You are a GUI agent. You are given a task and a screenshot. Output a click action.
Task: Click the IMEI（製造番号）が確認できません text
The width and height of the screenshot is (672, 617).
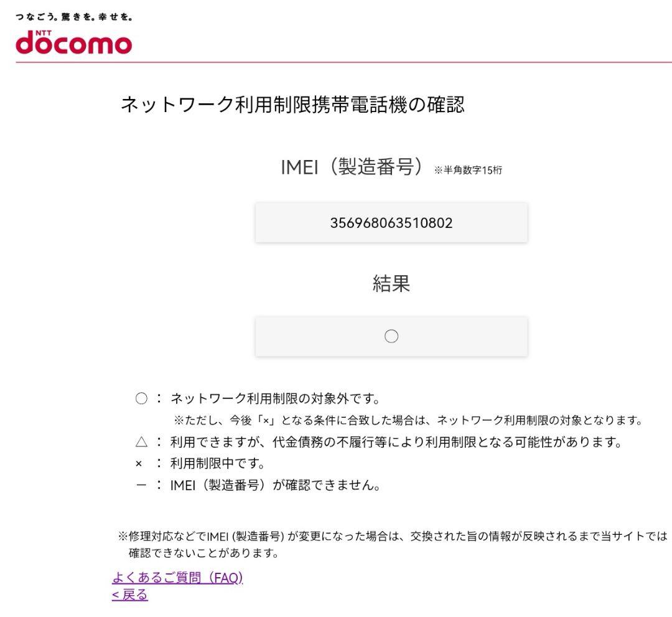[275, 485]
